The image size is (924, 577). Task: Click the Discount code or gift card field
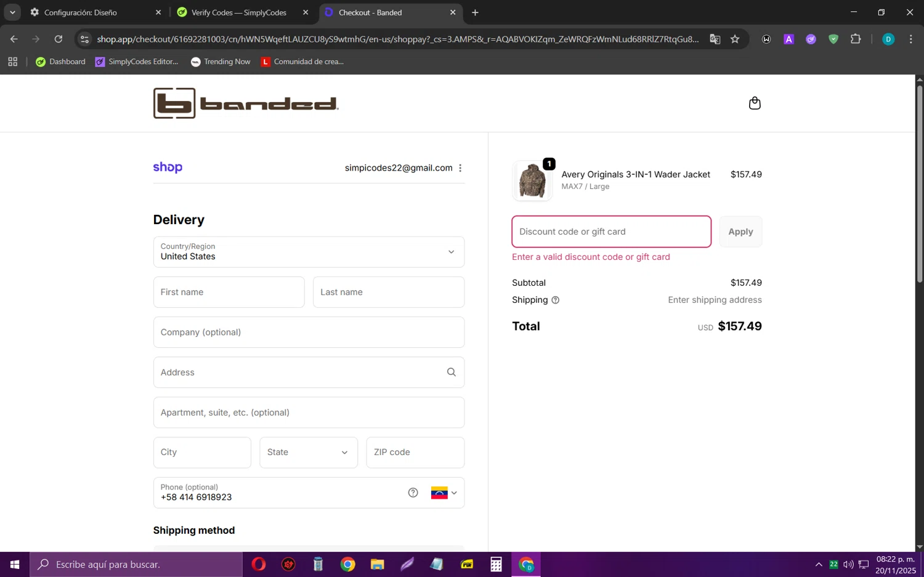(x=611, y=232)
